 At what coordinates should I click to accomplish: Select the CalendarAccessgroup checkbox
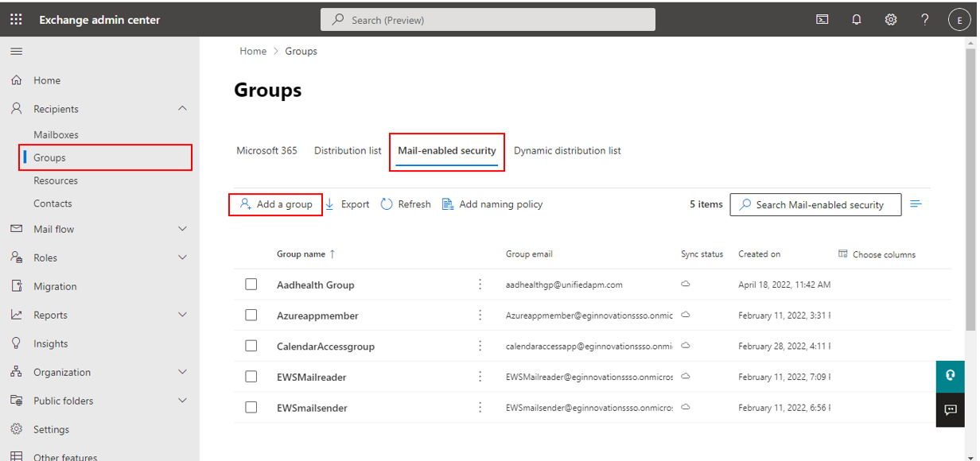pyautogui.click(x=251, y=346)
